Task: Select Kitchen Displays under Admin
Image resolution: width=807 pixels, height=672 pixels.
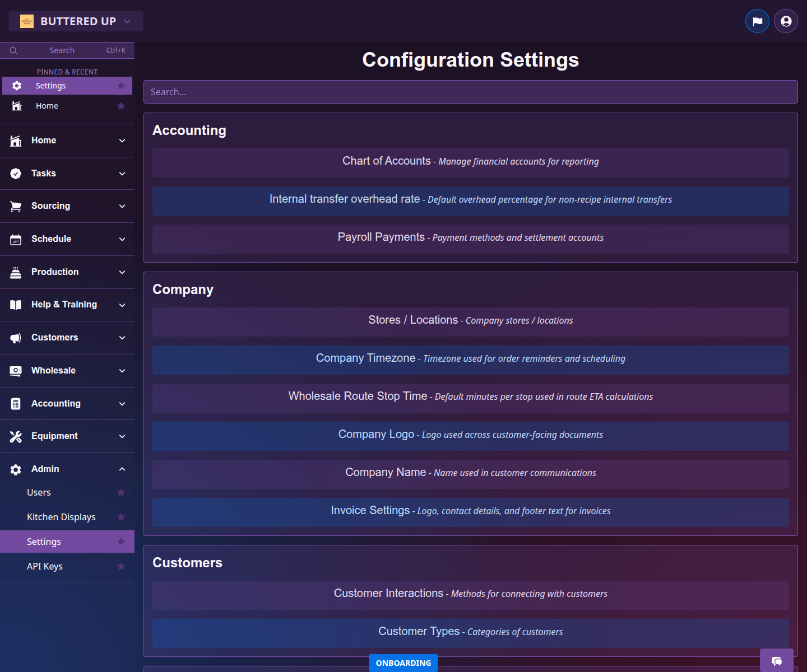Action: point(61,517)
